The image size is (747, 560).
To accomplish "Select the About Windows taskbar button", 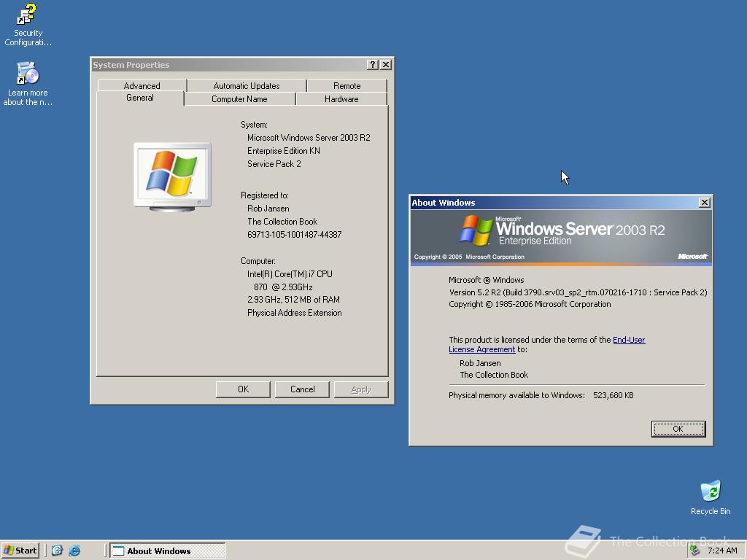I will pos(167,551).
